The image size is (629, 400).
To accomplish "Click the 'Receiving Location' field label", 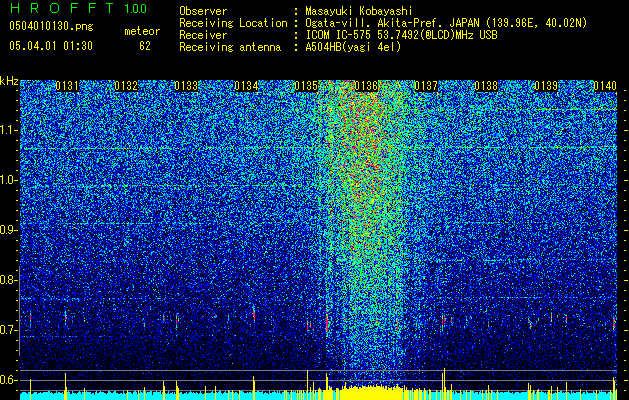I will [x=233, y=23].
